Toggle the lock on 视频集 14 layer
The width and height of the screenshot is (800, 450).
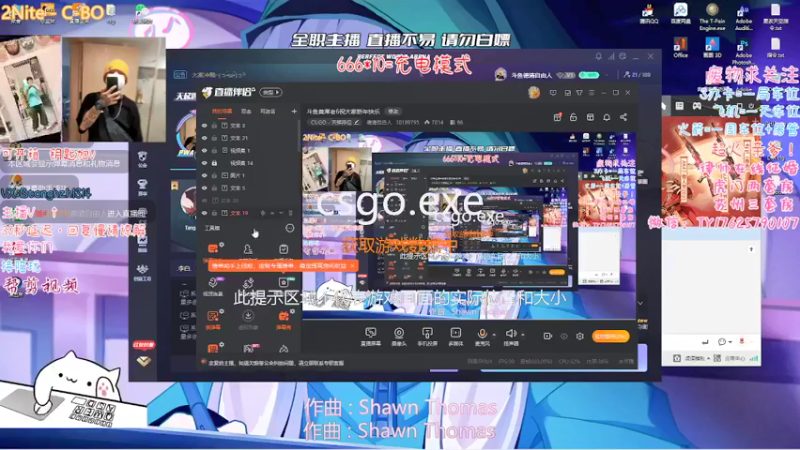tap(214, 163)
